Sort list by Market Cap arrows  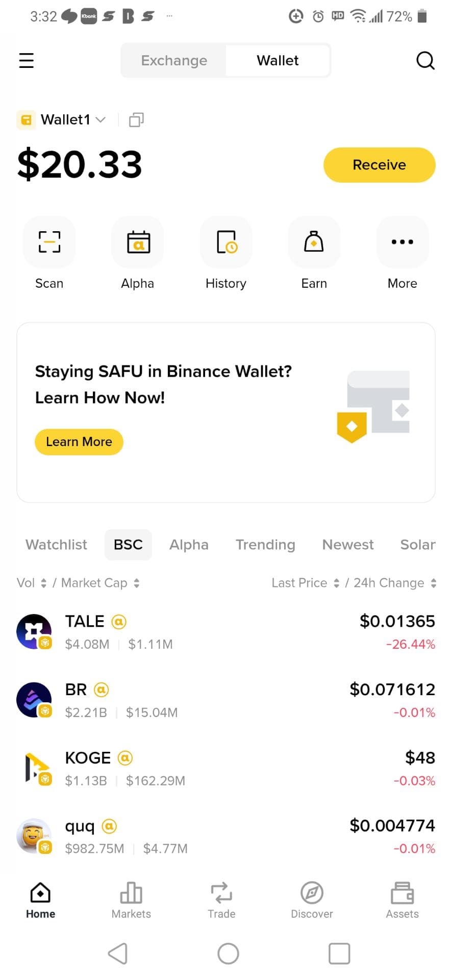coord(136,583)
